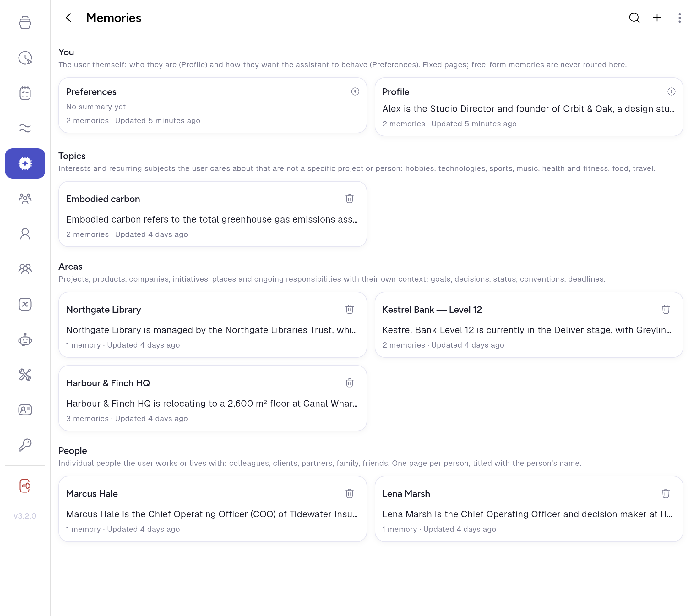The height and width of the screenshot is (616, 691).
Task: Click the pin icon on Preferences card
Action: pyautogui.click(x=355, y=92)
